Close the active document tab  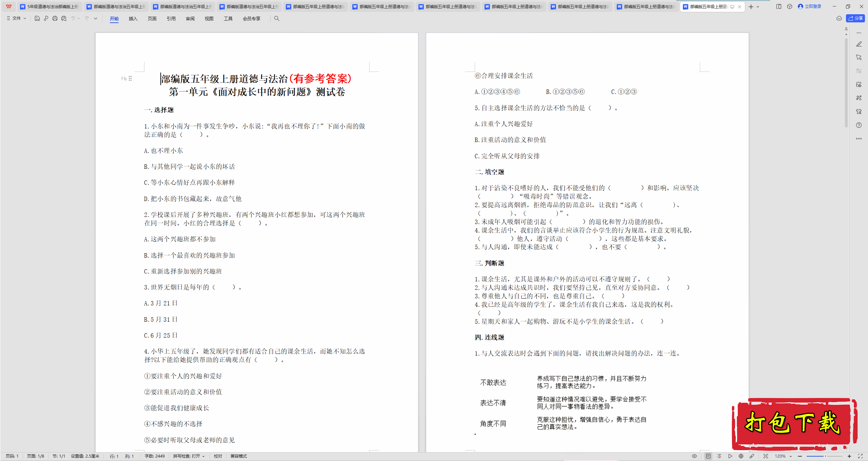(x=739, y=7)
